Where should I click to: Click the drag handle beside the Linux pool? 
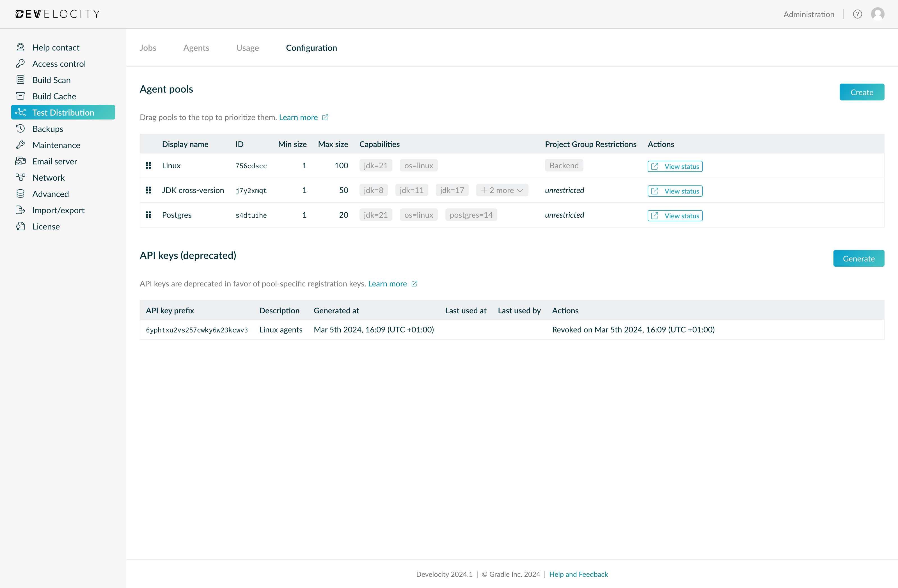(148, 165)
